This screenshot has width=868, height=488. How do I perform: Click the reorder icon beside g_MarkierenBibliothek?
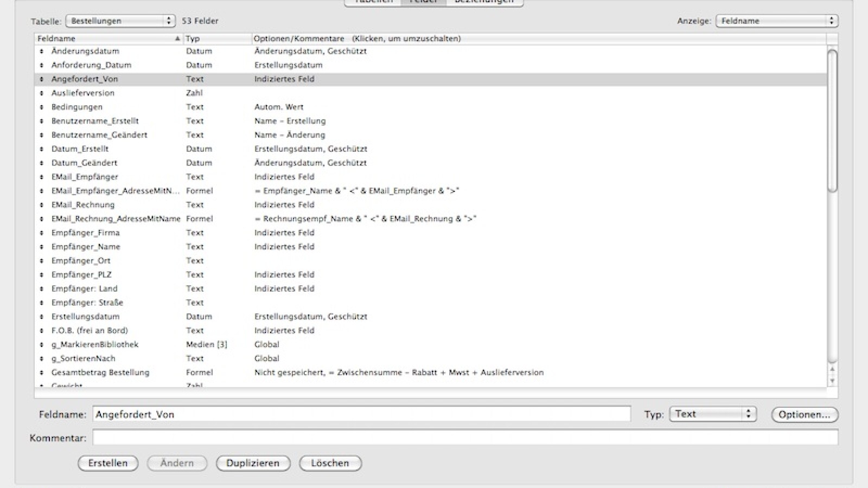(x=42, y=344)
